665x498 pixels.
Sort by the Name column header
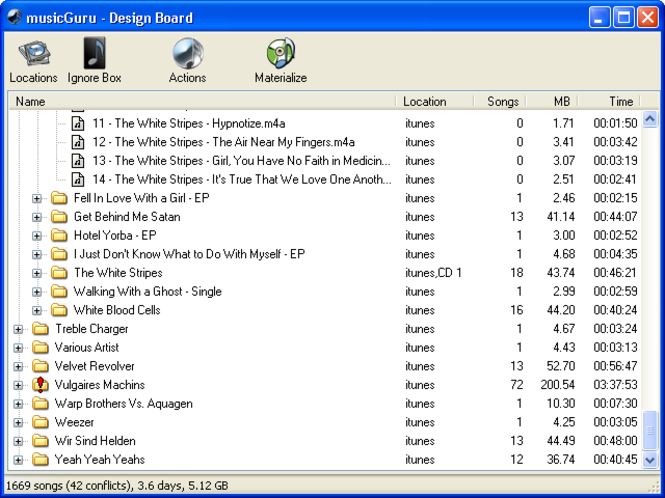point(200,101)
